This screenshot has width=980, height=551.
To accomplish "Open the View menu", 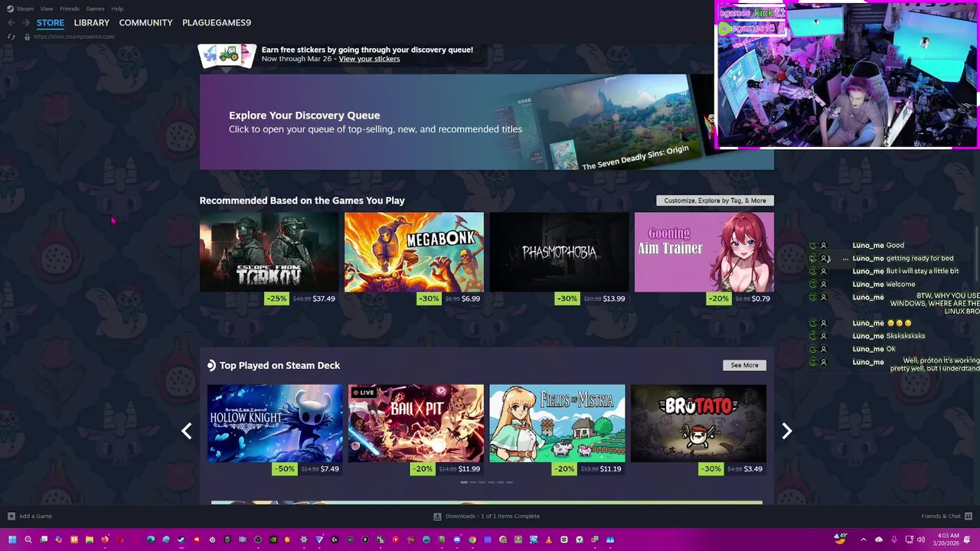I will [x=47, y=8].
